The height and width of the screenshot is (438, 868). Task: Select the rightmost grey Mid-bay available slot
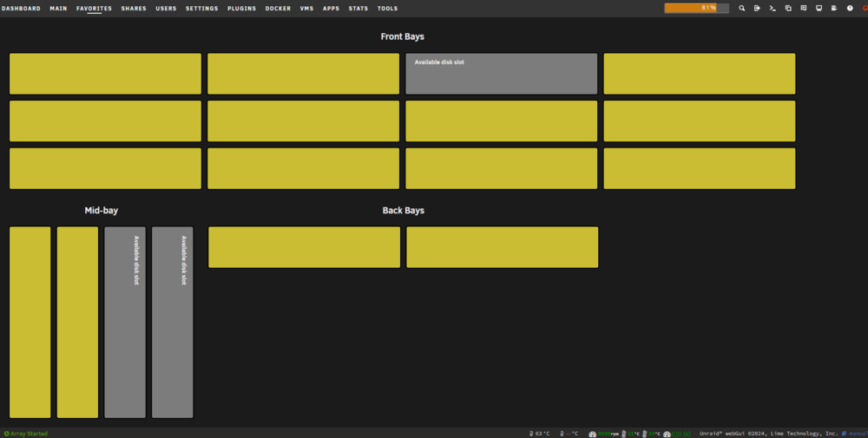click(x=173, y=323)
